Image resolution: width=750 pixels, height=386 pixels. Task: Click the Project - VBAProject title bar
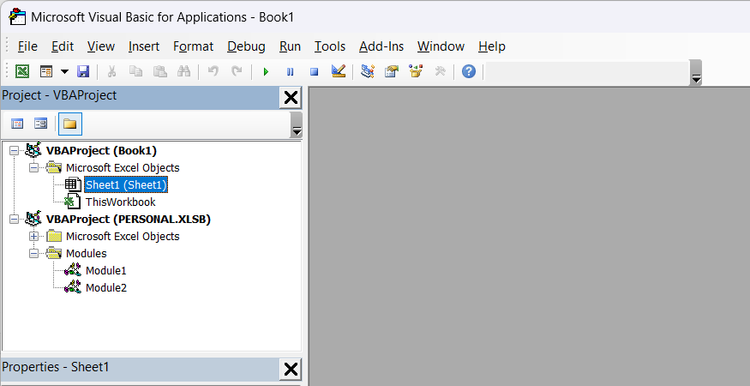[x=140, y=98]
